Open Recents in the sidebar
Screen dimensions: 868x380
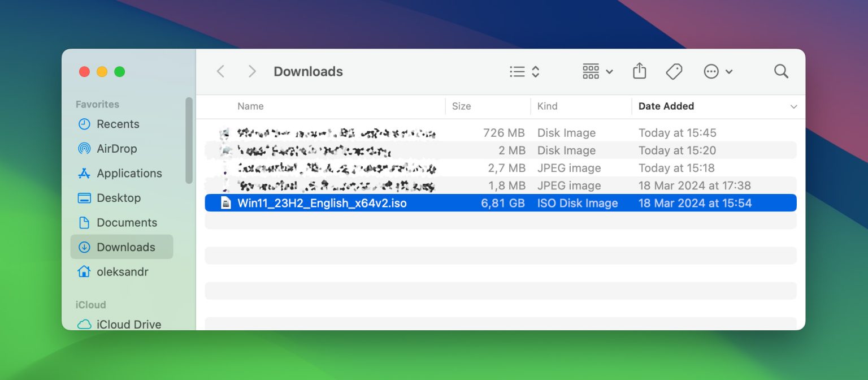tap(118, 124)
